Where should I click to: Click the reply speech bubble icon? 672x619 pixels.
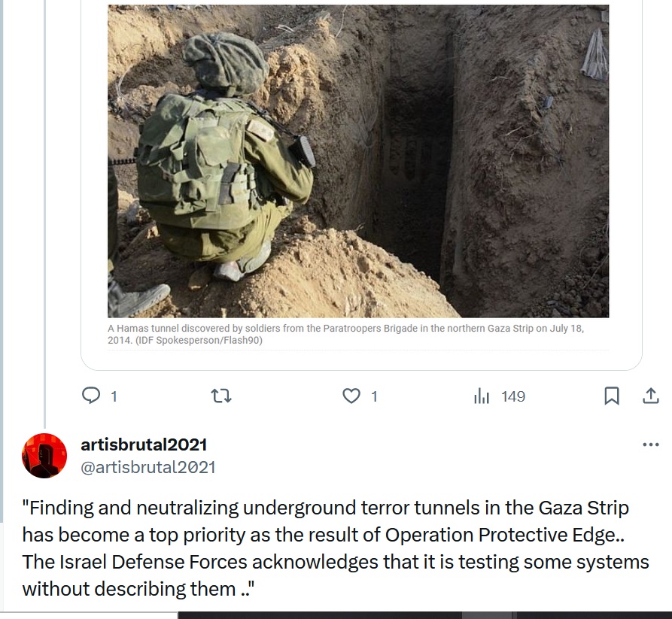pos(91,396)
